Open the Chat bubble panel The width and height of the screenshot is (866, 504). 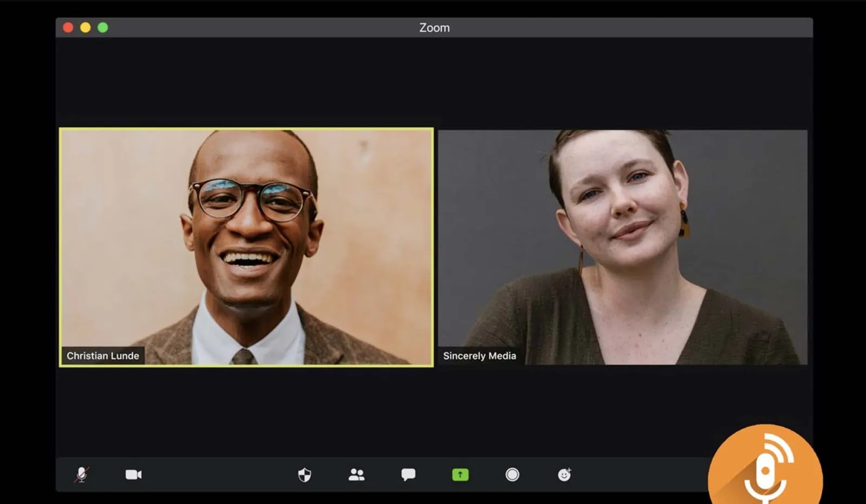408,475
